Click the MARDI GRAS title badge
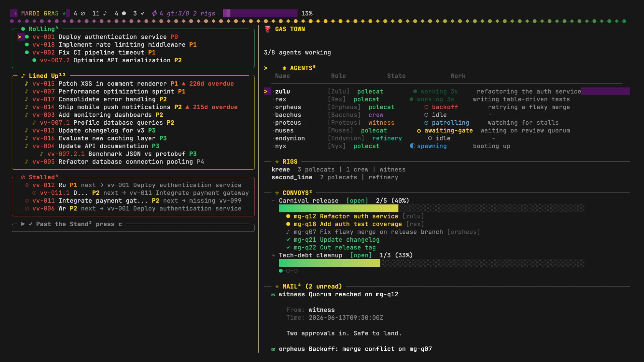 40,13
